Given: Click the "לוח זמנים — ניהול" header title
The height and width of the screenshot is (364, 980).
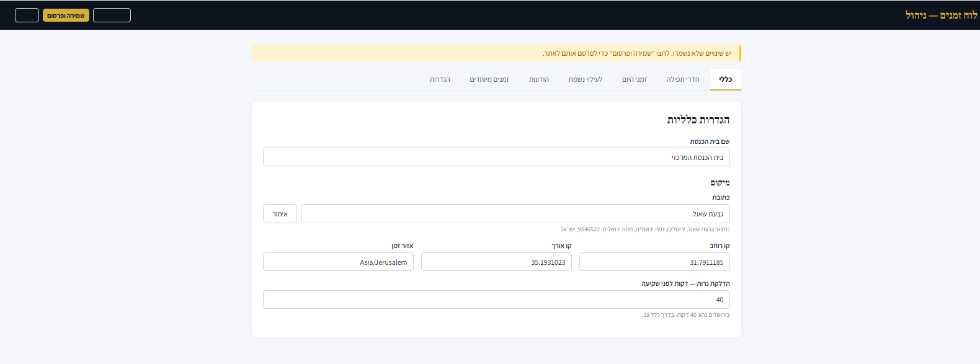Looking at the screenshot, I should (x=940, y=15).
